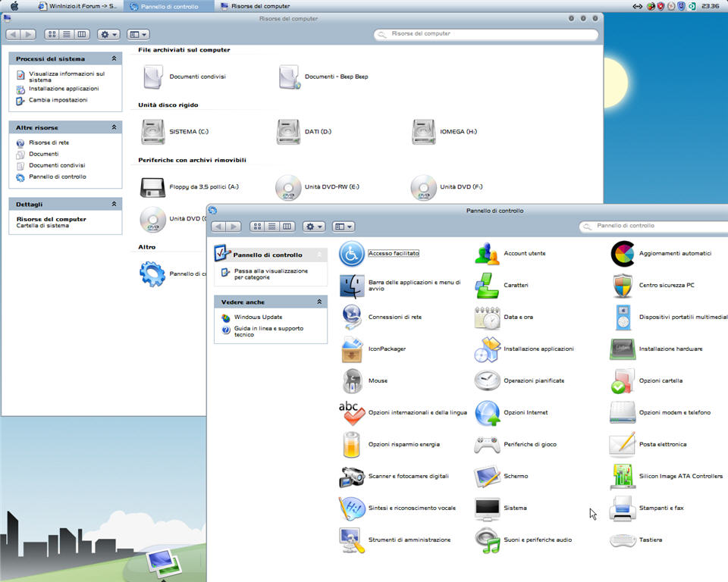
Task: Open the Windows Update link
Action: coord(258,317)
